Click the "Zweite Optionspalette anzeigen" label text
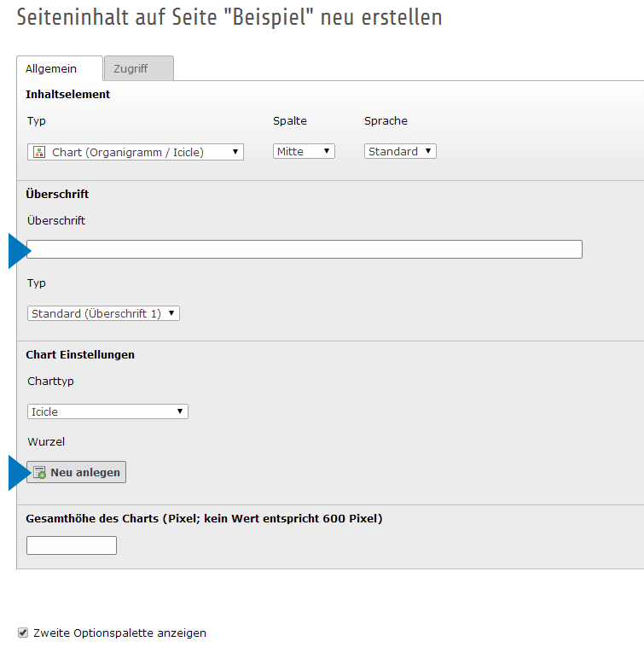The width and height of the screenshot is (644, 659). pos(119,633)
